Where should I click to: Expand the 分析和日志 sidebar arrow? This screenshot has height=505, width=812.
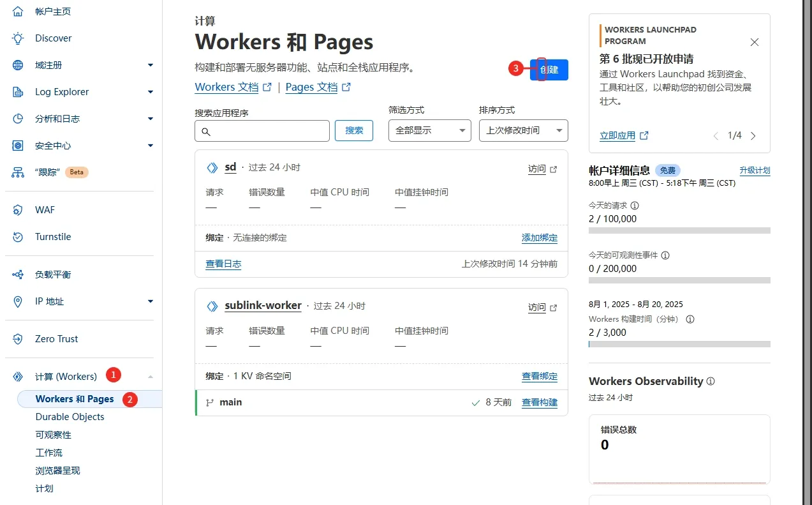click(151, 119)
